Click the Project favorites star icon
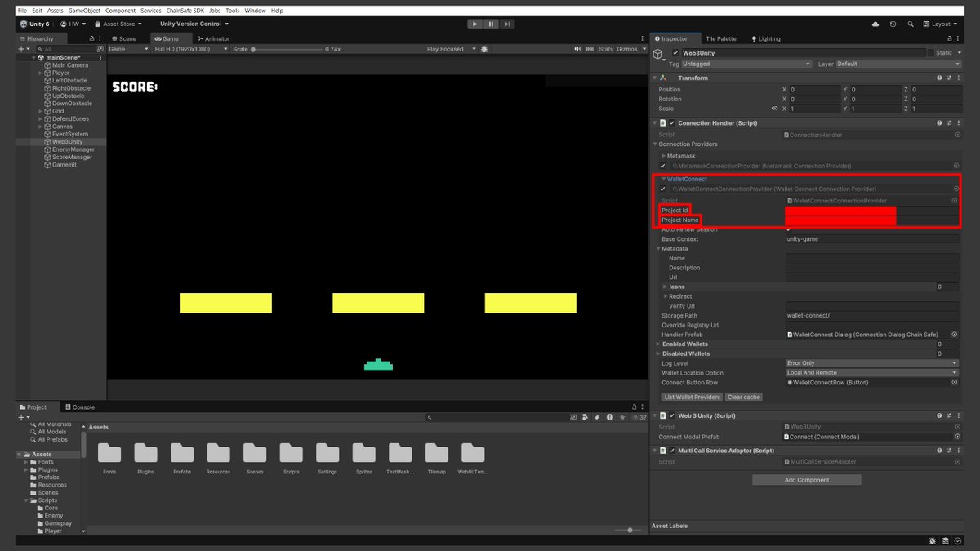The image size is (980, 551). (622, 417)
